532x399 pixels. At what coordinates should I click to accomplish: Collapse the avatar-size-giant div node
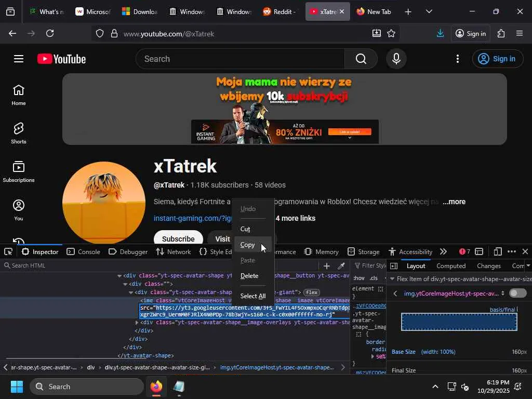[131, 292]
